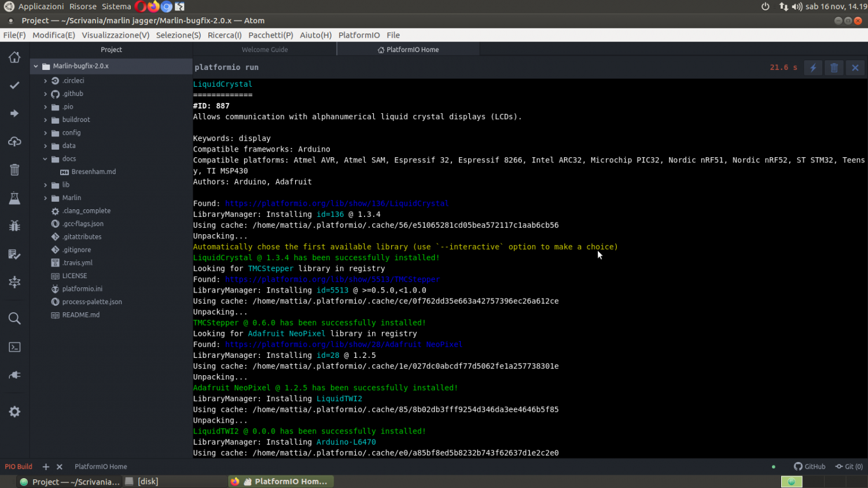The image size is (868, 488).
Task: Select README.md in the file tree
Action: pos(81,315)
